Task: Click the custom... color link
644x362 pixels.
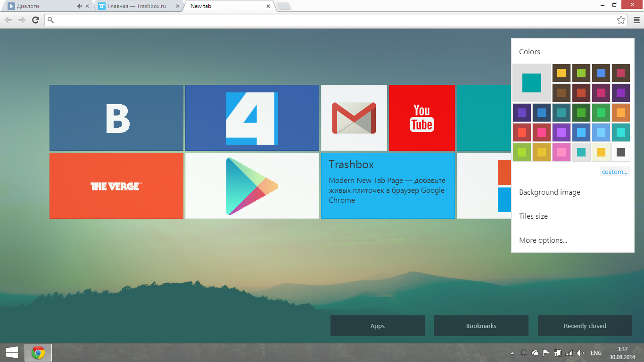Action: tap(615, 172)
